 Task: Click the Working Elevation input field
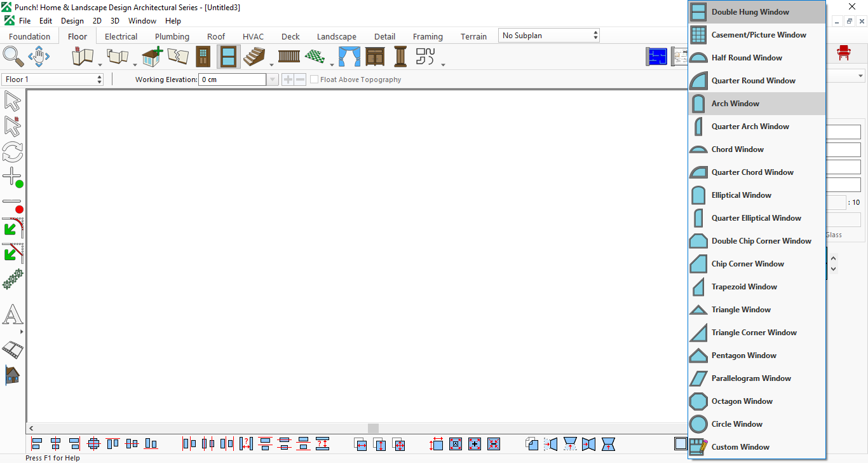[233, 79]
